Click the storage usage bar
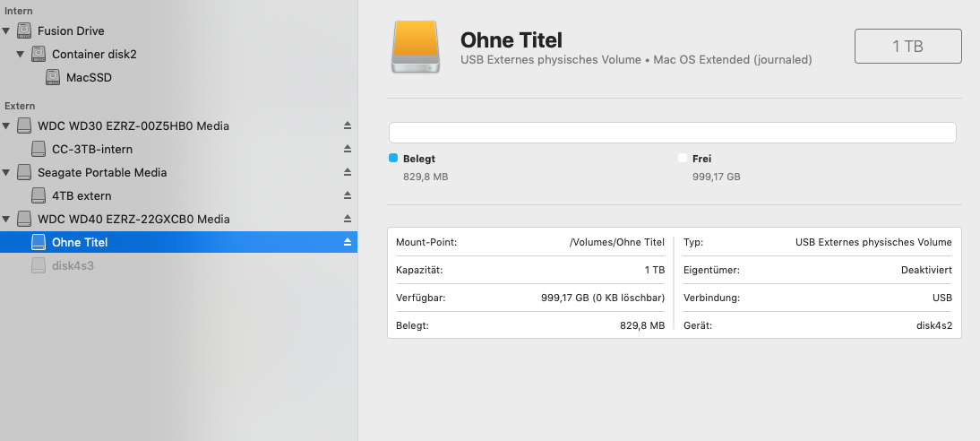980x441 pixels. coord(673,133)
